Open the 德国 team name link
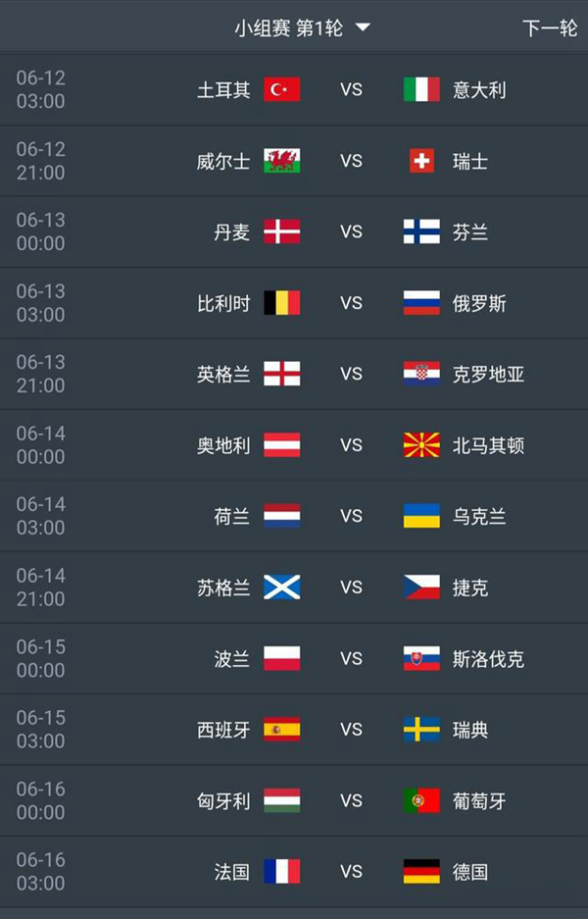Image resolution: width=588 pixels, height=919 pixels. [x=470, y=872]
